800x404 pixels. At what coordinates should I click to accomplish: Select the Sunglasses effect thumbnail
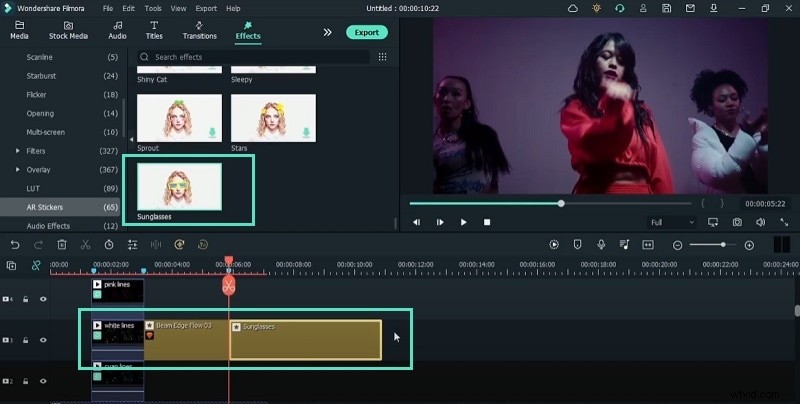(179, 184)
